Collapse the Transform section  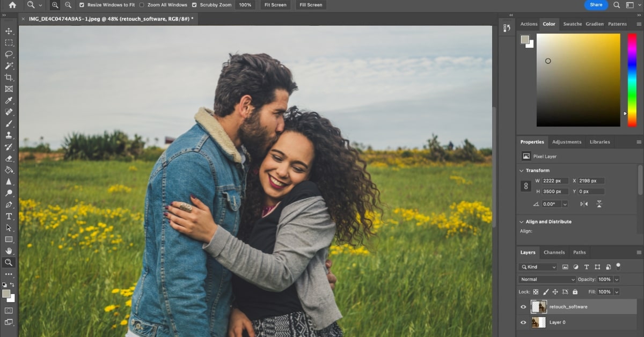click(521, 171)
